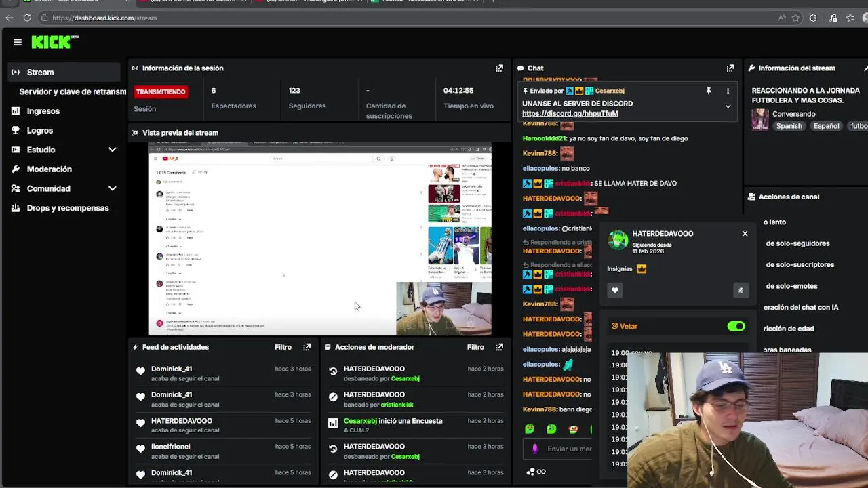
Task: Open the discord.gg link in pinned message
Action: pos(570,114)
